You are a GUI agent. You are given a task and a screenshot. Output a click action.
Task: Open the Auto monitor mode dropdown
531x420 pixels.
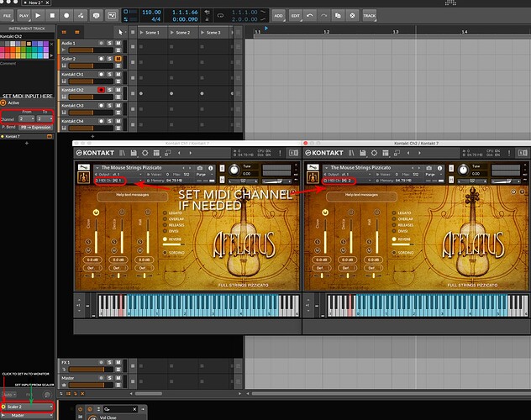[x=9, y=395]
